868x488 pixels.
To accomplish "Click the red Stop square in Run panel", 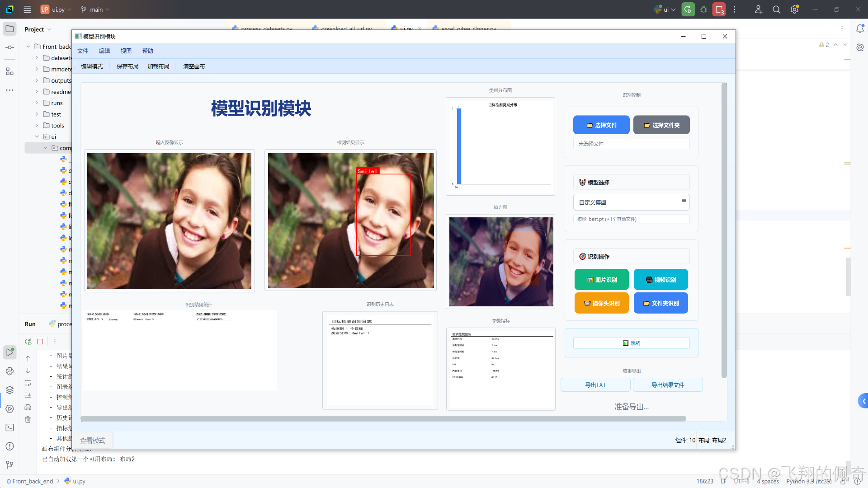I will (40, 342).
